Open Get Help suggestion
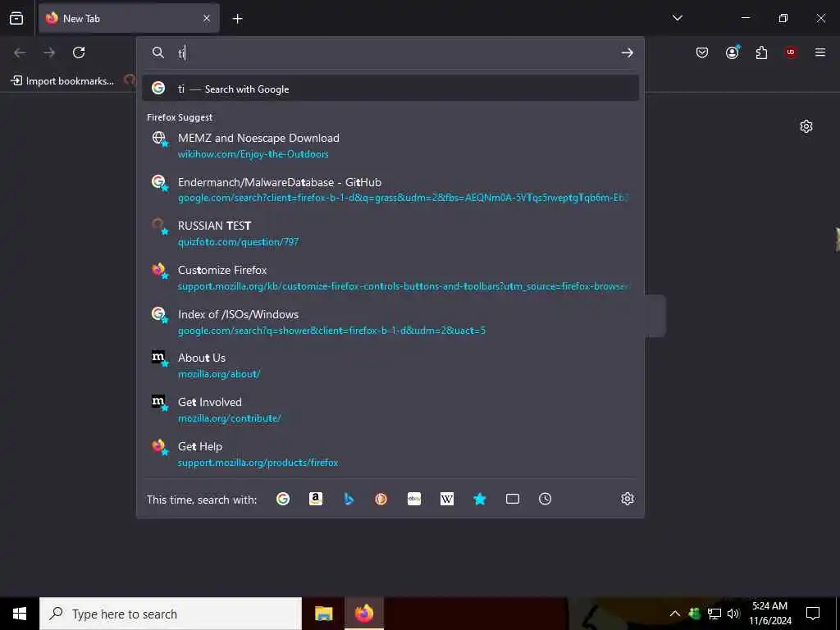 [x=390, y=454]
